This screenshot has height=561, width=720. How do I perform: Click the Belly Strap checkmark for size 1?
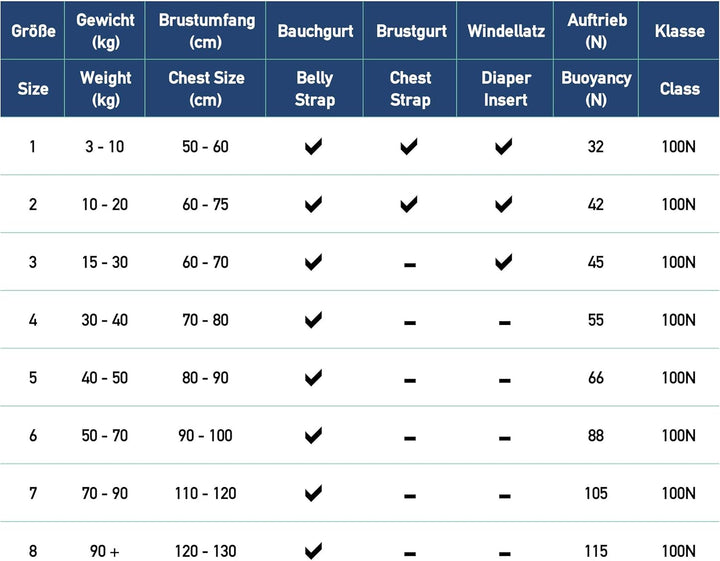[313, 146]
